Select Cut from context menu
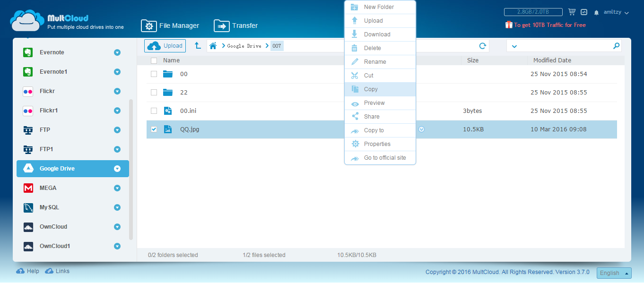644x283 pixels. click(380, 76)
